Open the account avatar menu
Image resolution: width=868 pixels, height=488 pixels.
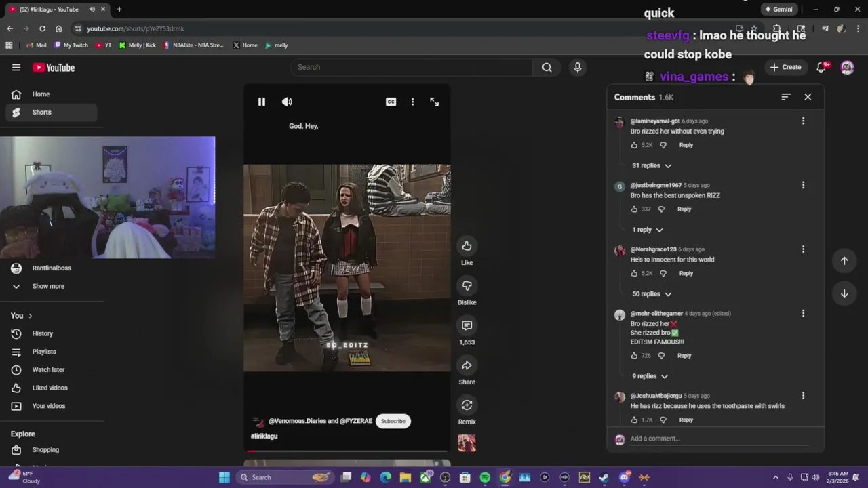click(847, 67)
